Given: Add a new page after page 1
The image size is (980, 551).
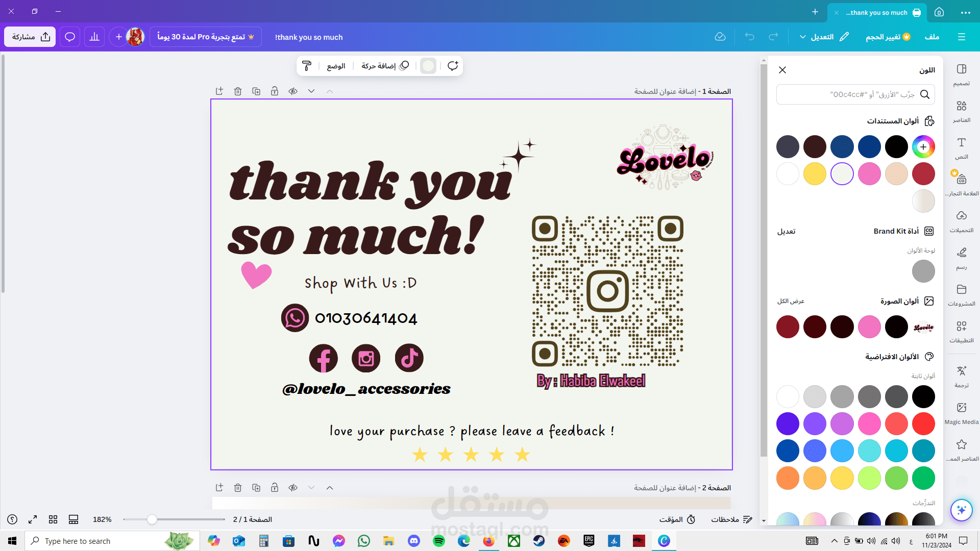Looking at the screenshot, I should [219, 91].
